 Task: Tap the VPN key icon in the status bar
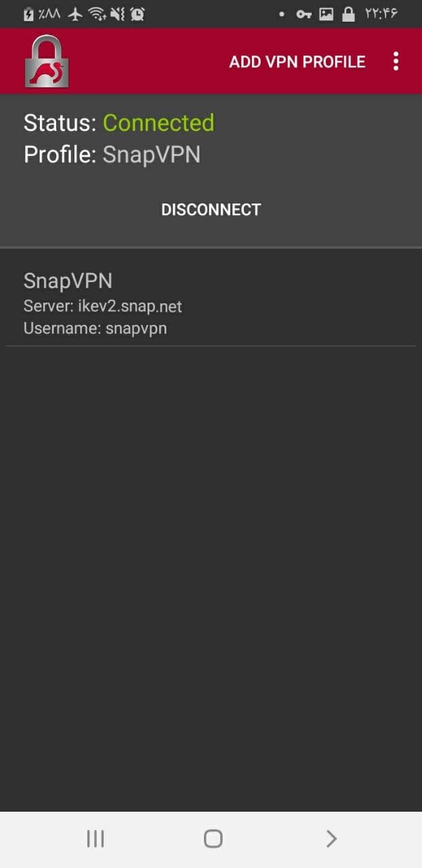303,14
